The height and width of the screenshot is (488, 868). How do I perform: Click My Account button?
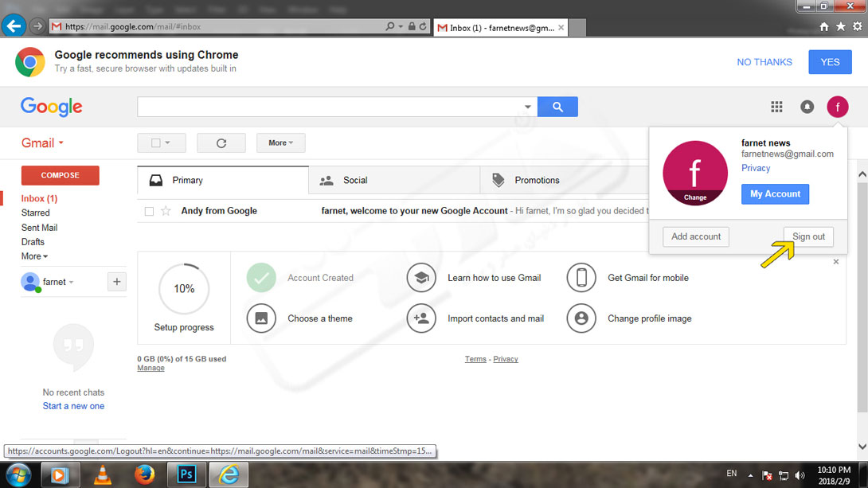(775, 193)
